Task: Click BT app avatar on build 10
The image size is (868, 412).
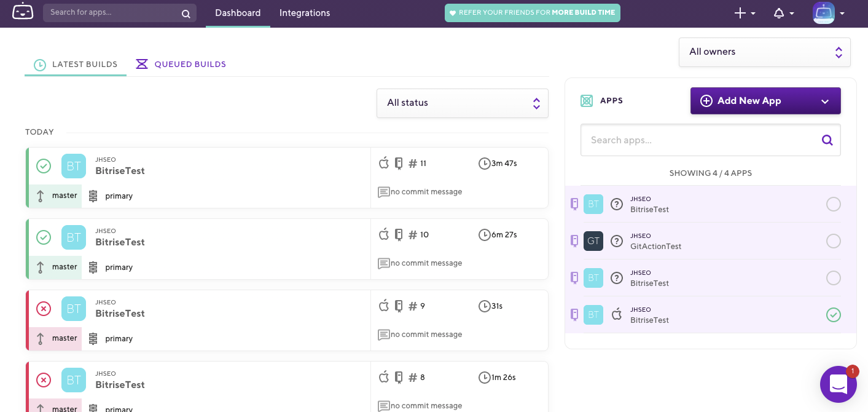Action: tap(74, 237)
